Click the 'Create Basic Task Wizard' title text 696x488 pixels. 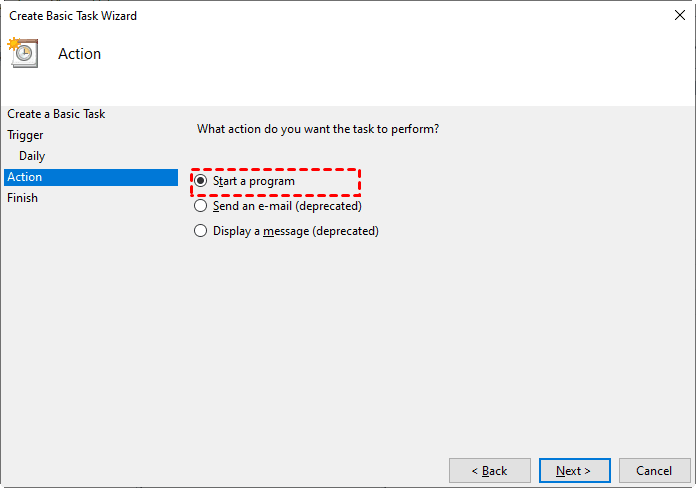point(73,16)
